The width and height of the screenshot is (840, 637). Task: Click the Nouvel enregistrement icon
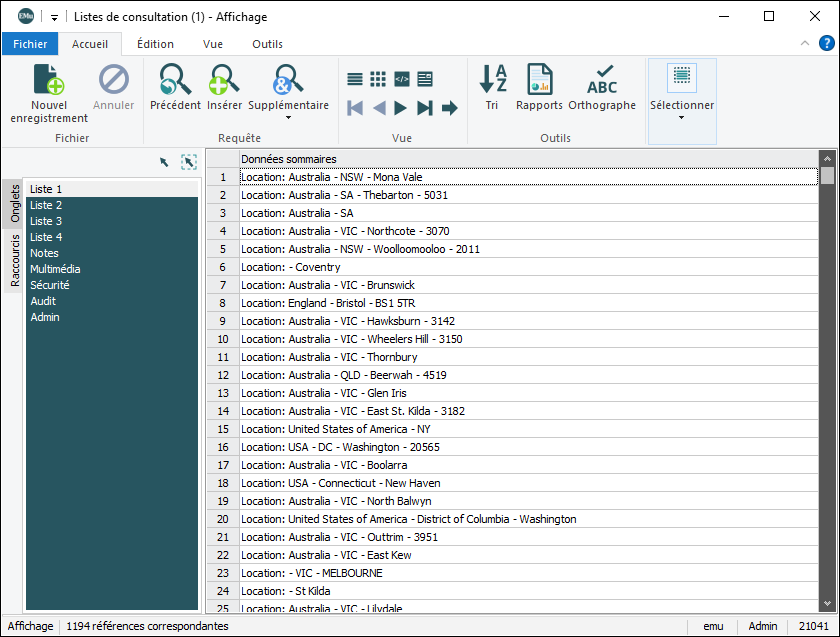click(48, 80)
